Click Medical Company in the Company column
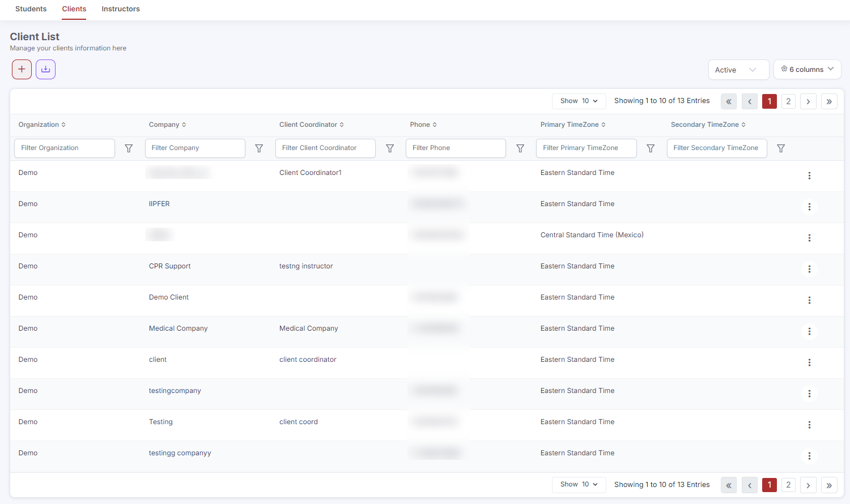 [178, 328]
